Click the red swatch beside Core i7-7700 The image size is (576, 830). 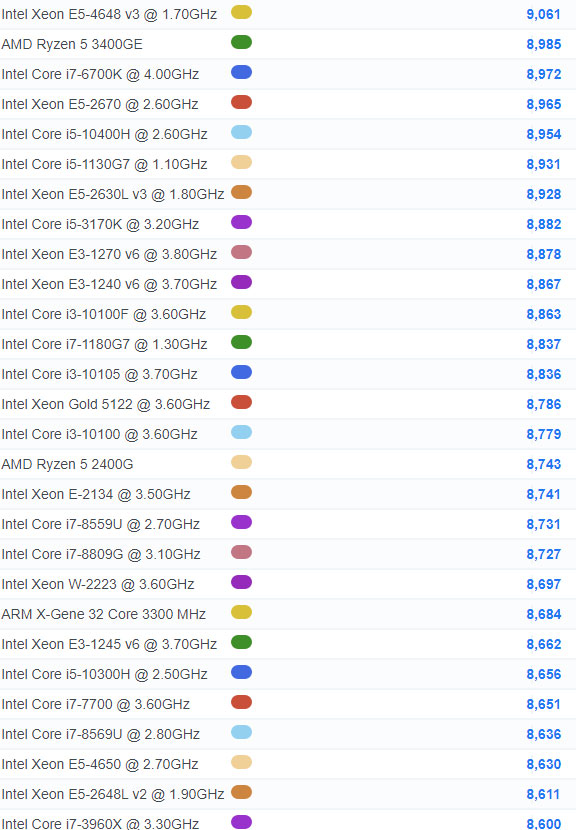pos(241,702)
